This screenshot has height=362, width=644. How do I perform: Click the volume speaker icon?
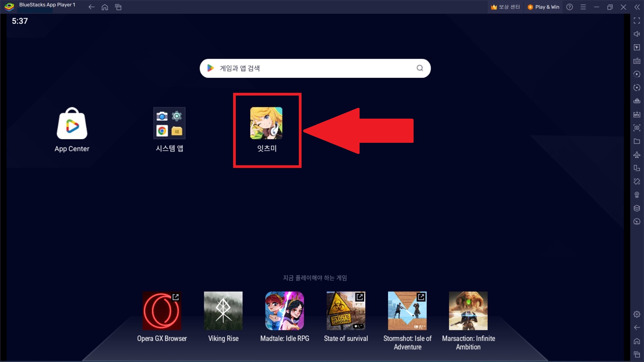(637, 34)
